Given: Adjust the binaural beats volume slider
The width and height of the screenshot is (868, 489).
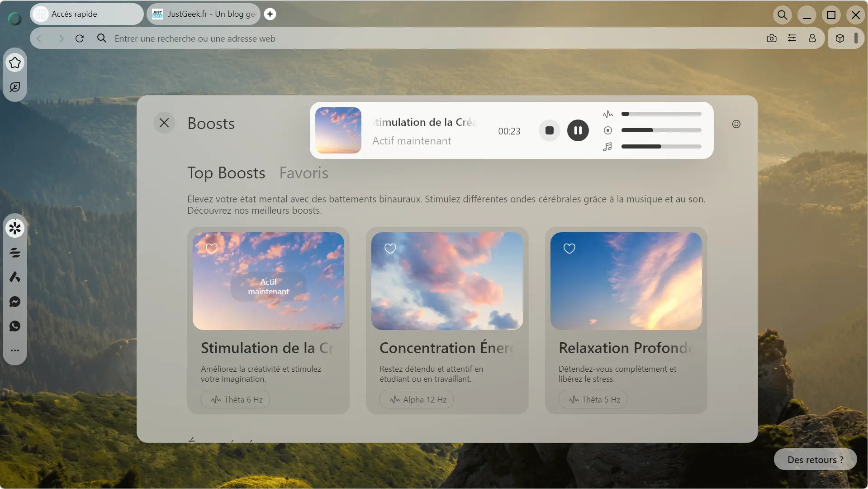Looking at the screenshot, I should point(661,114).
